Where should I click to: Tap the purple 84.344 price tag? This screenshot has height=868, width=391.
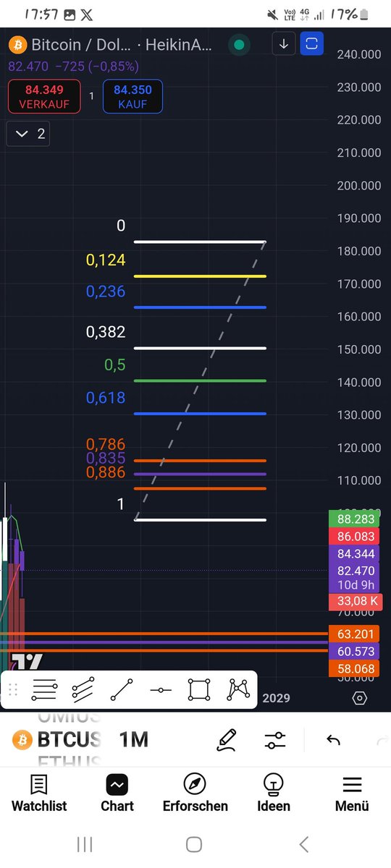(x=354, y=554)
